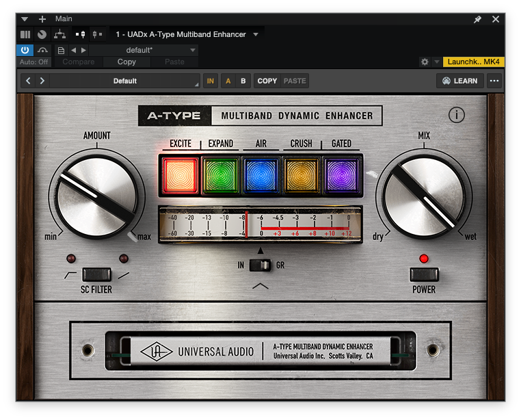This screenshot has width=521, height=420.
Task: Click the Universal Audio nameplate
Action: pos(260,351)
